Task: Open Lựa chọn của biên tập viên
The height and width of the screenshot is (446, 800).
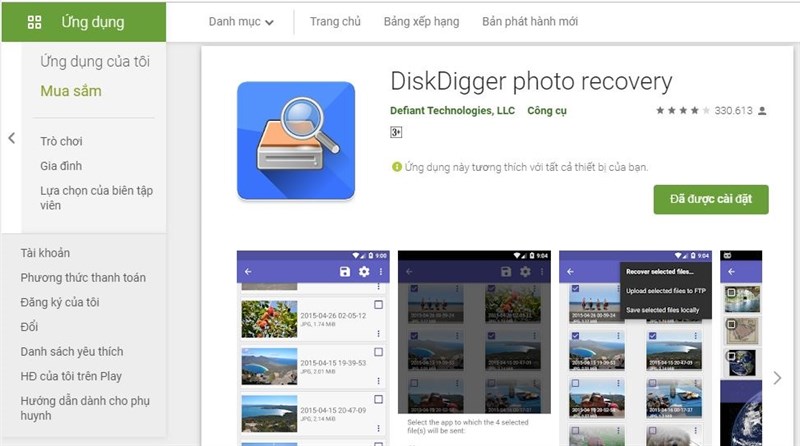Action: click(96, 197)
